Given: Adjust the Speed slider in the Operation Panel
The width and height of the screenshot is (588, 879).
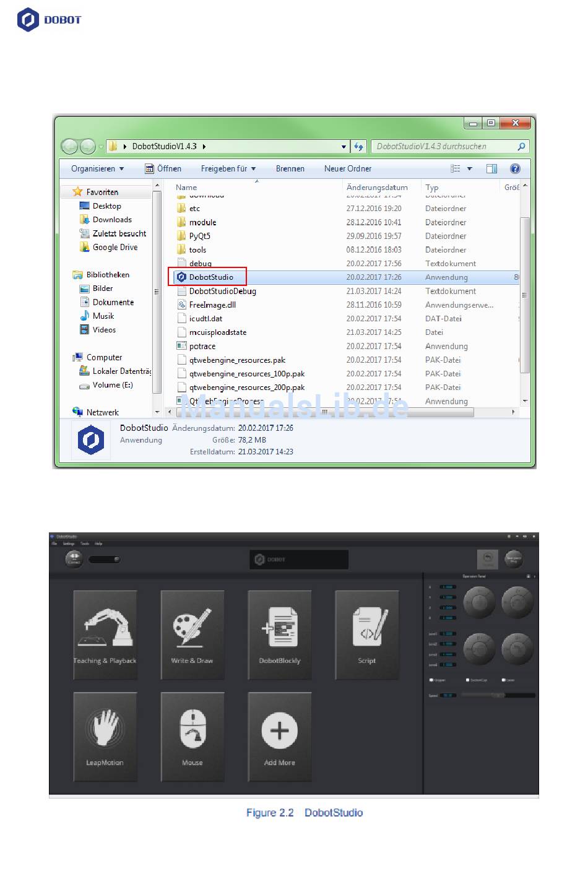Looking at the screenshot, I should pos(498,695).
